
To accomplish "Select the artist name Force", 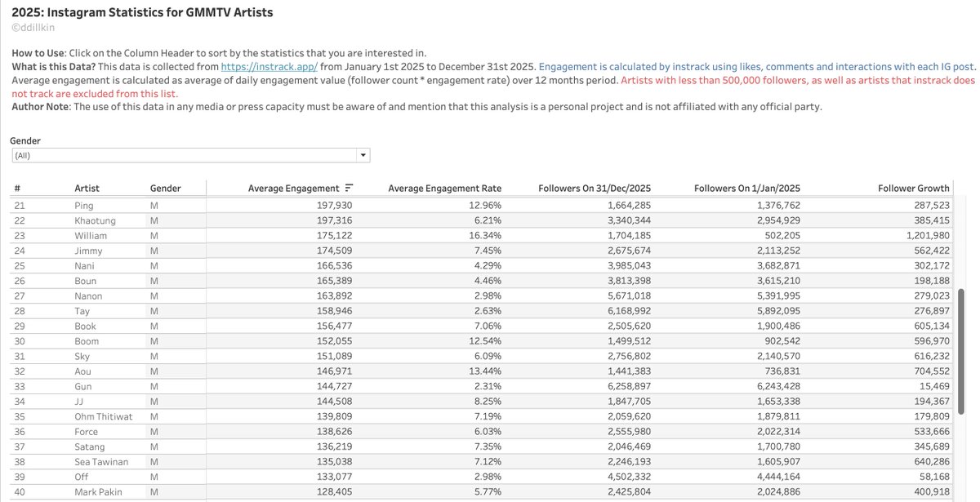I will click(86, 432).
